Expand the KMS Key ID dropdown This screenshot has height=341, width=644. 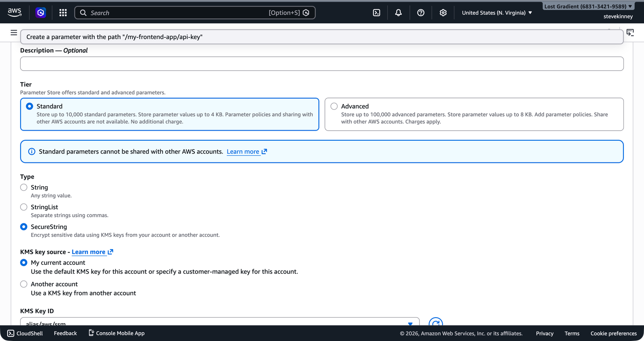[x=220, y=322]
